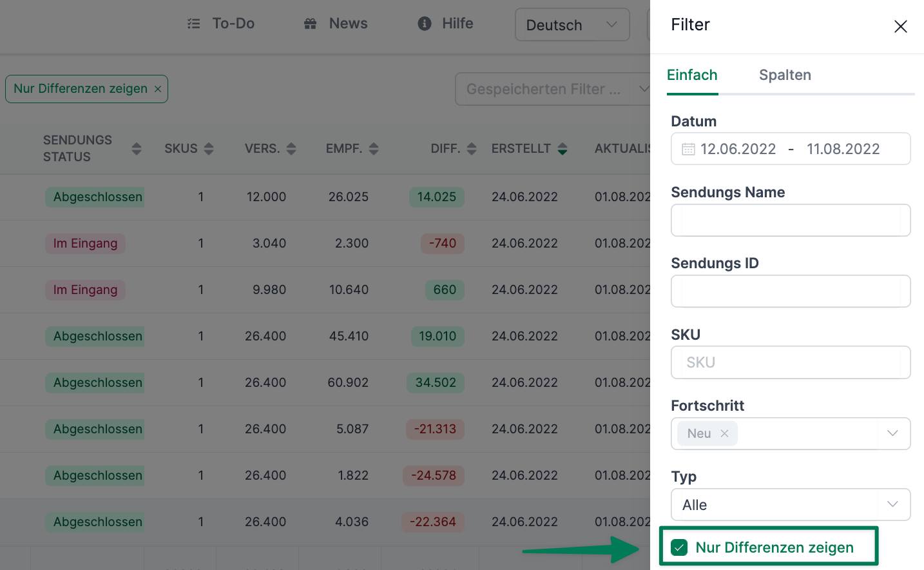
Task: Click Im Eingang status in -740 row
Action: [85, 244]
